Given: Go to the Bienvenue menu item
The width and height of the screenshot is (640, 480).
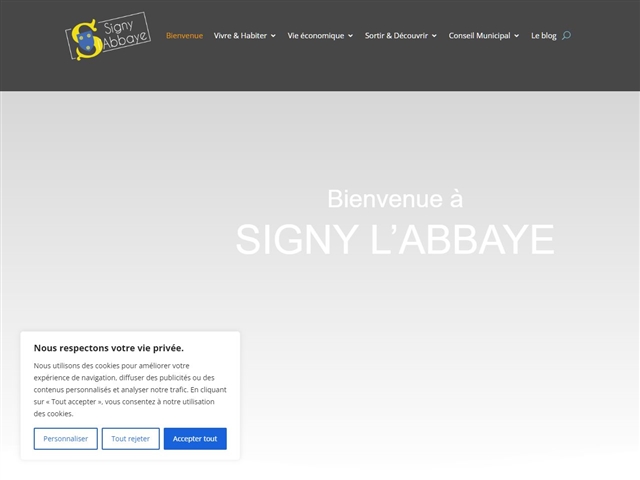Looking at the screenshot, I should click(184, 36).
